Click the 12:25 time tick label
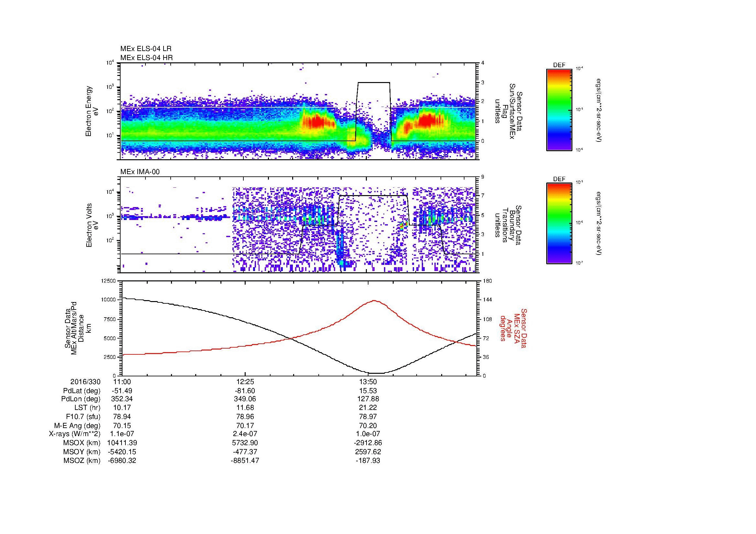This screenshot has width=756, height=534. point(245,382)
